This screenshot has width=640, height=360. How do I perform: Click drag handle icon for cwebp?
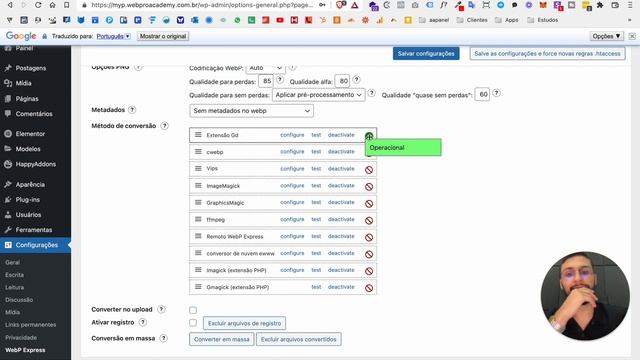click(x=198, y=151)
